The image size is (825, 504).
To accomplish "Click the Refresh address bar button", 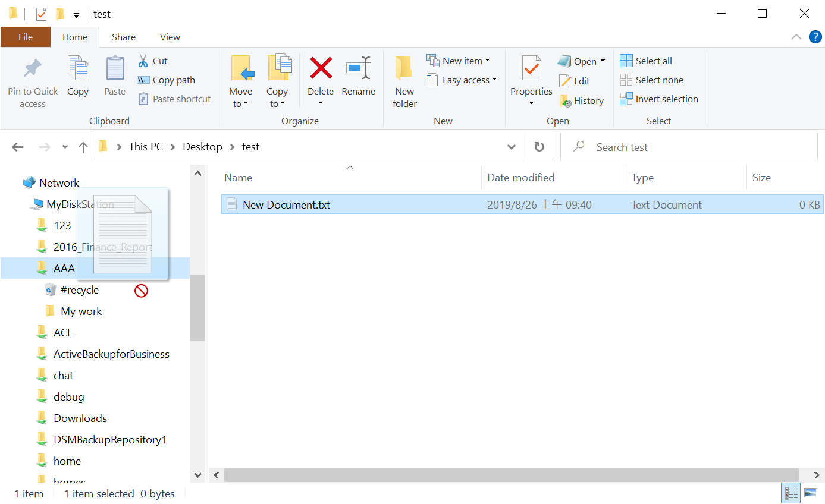I will pos(539,147).
